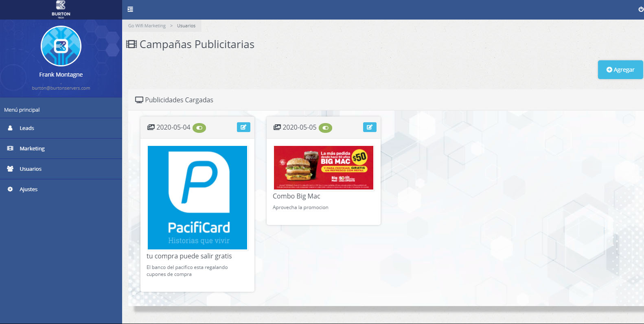644x324 pixels.
Task: Go to the Usuarios sidebar section
Action: tap(31, 169)
